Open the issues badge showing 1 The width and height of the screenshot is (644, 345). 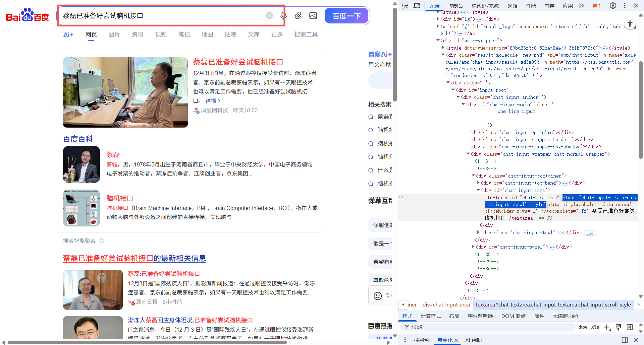pyautogui.click(x=597, y=6)
